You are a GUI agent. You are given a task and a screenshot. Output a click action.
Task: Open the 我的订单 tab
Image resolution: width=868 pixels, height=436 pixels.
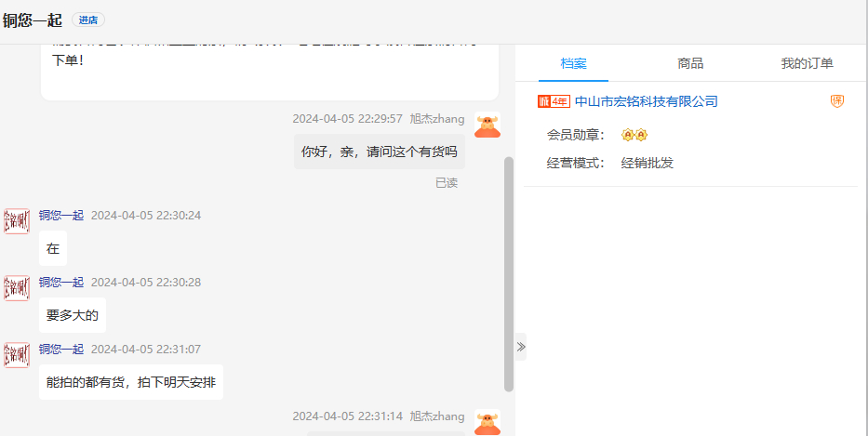point(807,63)
